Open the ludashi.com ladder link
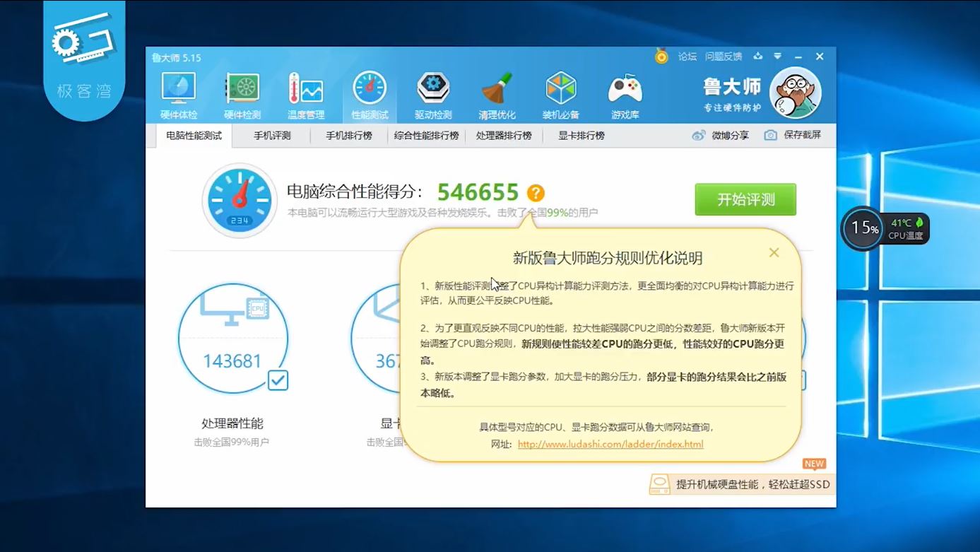 pos(610,445)
